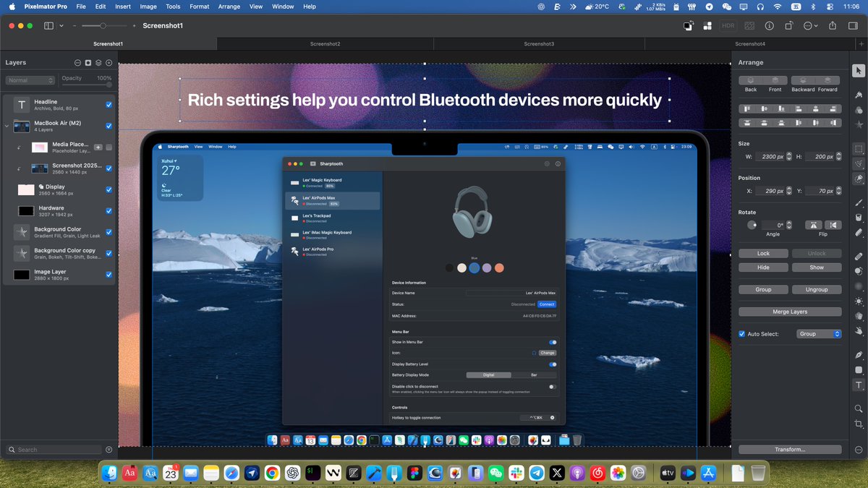This screenshot has width=868, height=488.
Task: Add a new layer with plus icon
Action: point(109,63)
